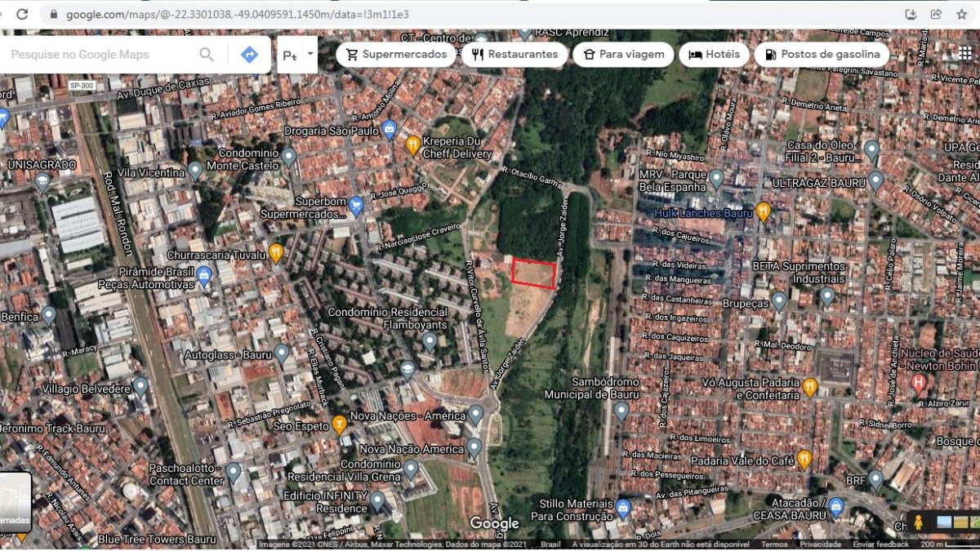Image resolution: width=980 pixels, height=551 pixels.
Task: Open the Paschoalotto - Contact Center pin
Action: click(234, 472)
